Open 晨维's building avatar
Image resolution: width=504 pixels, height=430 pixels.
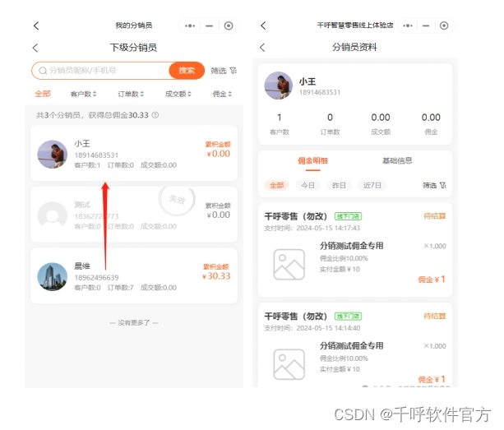tap(53, 277)
